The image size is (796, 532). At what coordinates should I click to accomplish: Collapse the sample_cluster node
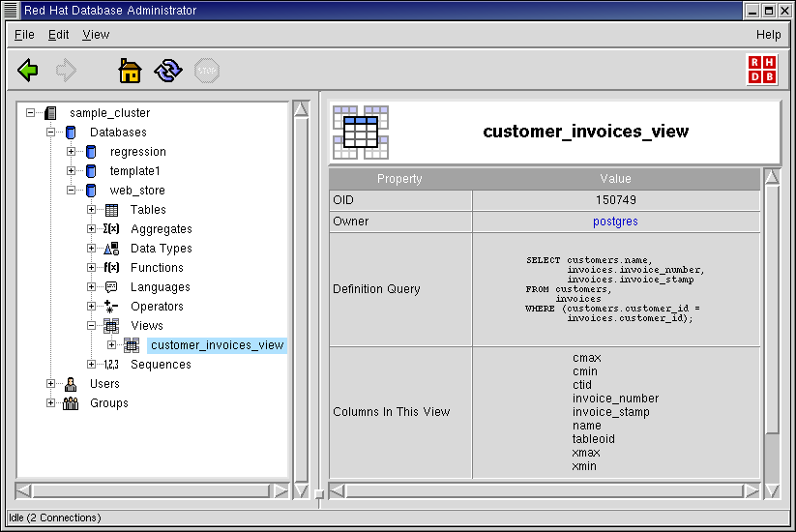(x=30, y=113)
